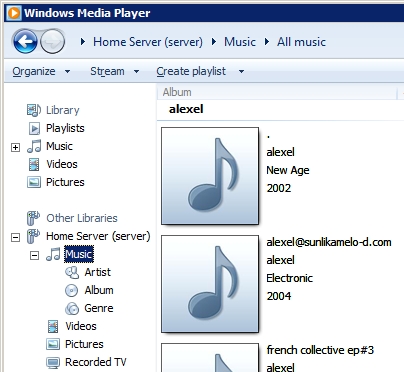Click Create playlist in the toolbar
Screen dimensions: 404x372
pos(191,71)
